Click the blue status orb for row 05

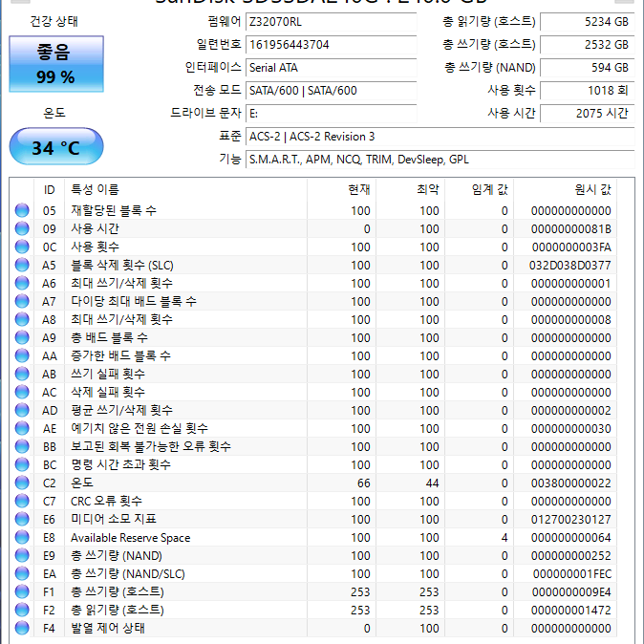pos(22,210)
